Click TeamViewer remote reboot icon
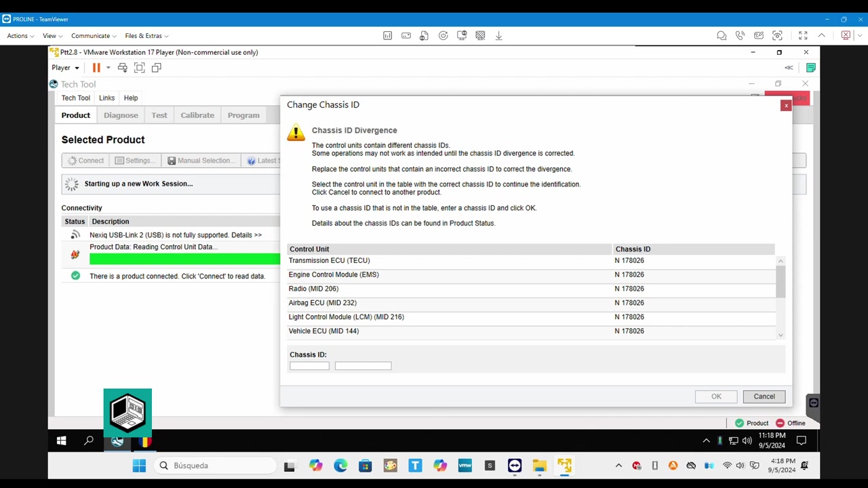 click(x=443, y=36)
